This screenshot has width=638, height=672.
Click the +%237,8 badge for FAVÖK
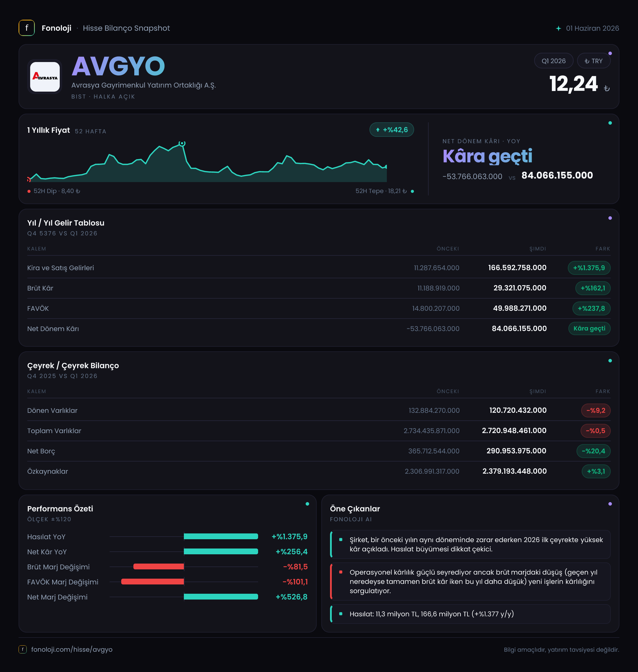tap(591, 308)
